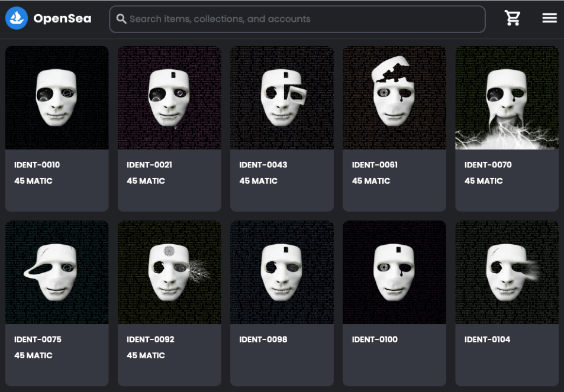Click the IDENT-0070 title text
Viewport: 564px width, 392px height.
(488, 165)
